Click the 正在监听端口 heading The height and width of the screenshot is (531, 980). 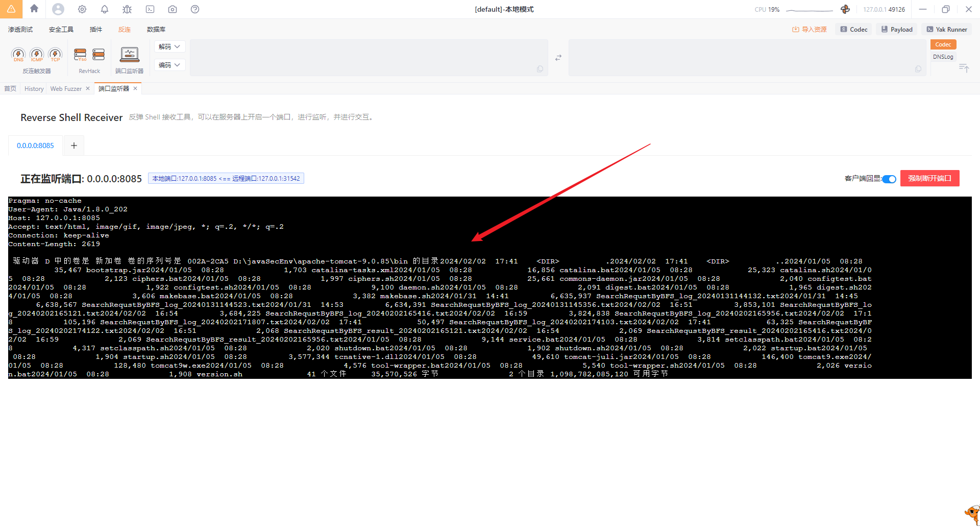81,179
